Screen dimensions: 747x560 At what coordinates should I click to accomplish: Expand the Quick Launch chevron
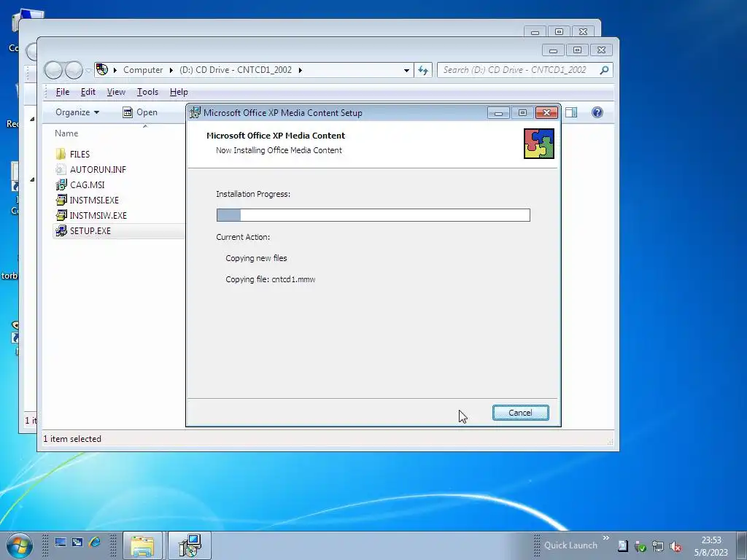[606, 538]
